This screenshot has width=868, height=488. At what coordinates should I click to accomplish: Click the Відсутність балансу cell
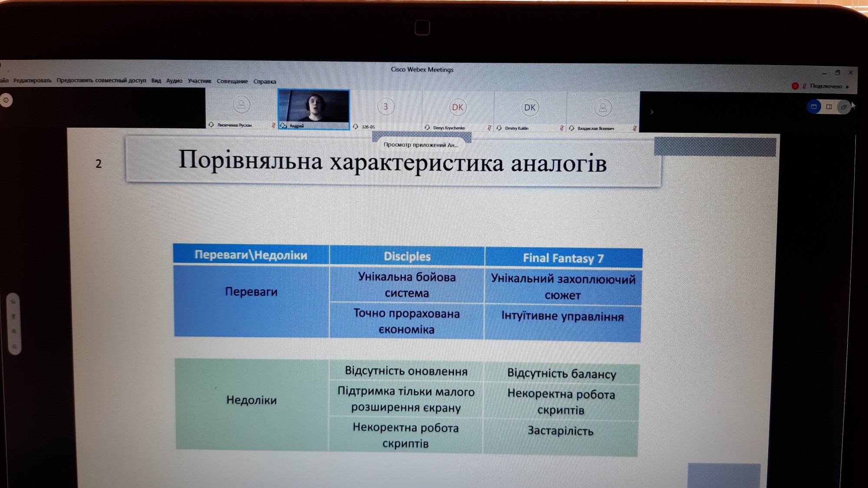[x=562, y=373]
